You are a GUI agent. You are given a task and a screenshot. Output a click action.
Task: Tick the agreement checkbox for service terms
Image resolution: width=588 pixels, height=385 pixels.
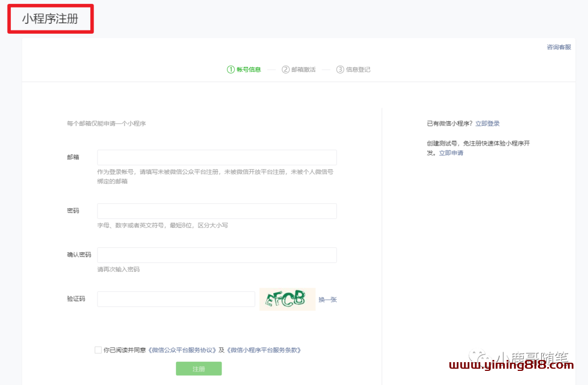98,350
